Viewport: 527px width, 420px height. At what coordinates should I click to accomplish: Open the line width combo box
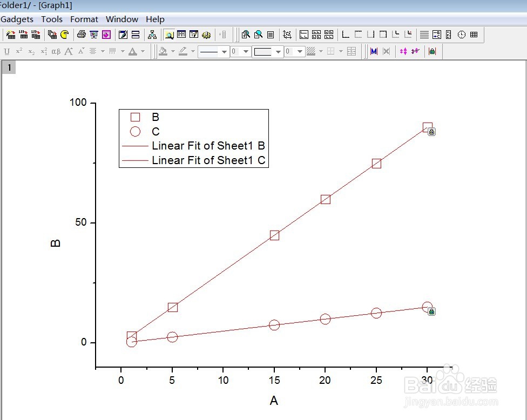(x=241, y=51)
